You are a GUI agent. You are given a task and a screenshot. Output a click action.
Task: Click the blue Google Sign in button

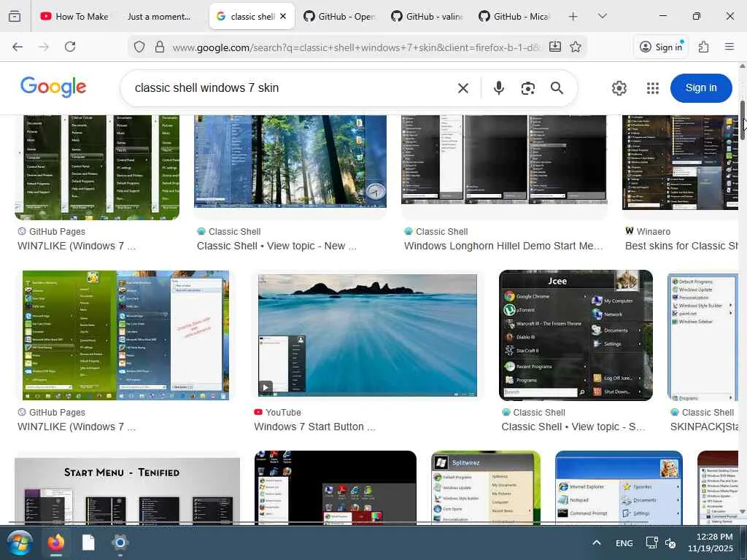(701, 88)
